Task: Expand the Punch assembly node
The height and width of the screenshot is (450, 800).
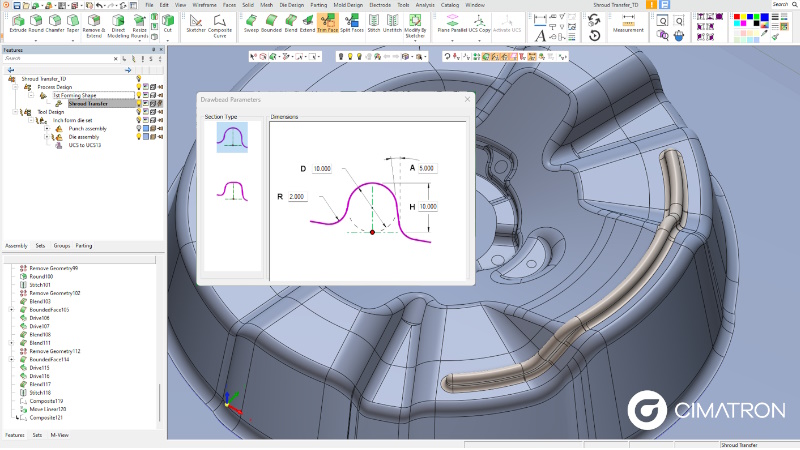Action: (47, 129)
